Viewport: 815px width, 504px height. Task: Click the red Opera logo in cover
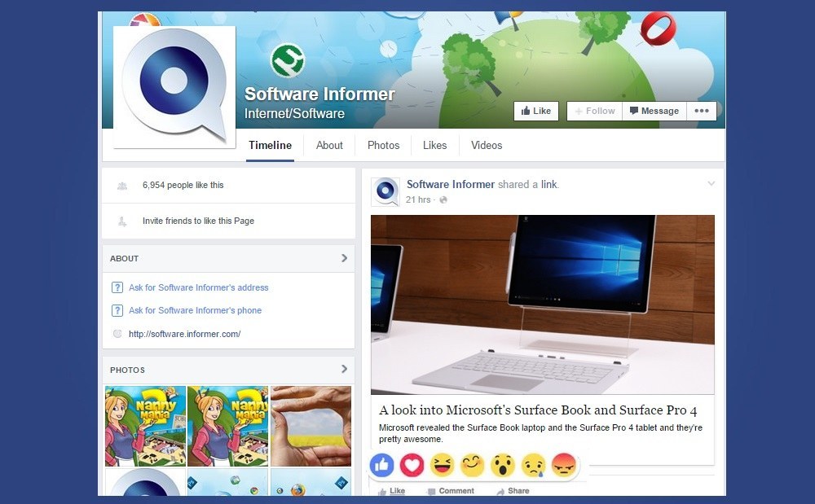pyautogui.click(x=658, y=28)
